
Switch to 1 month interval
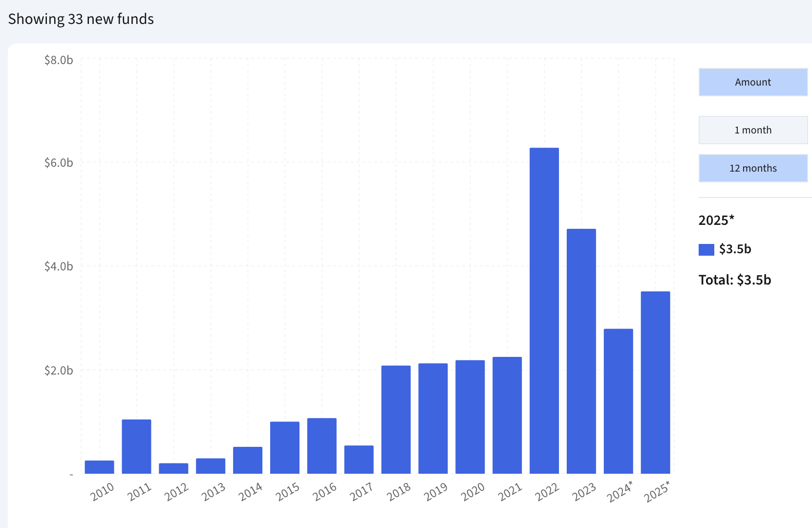pos(753,130)
